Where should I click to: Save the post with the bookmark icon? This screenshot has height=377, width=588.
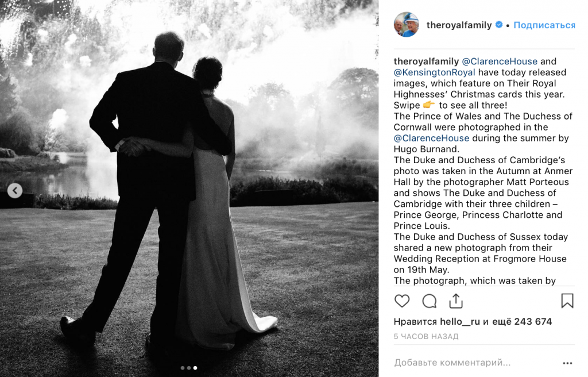567,301
